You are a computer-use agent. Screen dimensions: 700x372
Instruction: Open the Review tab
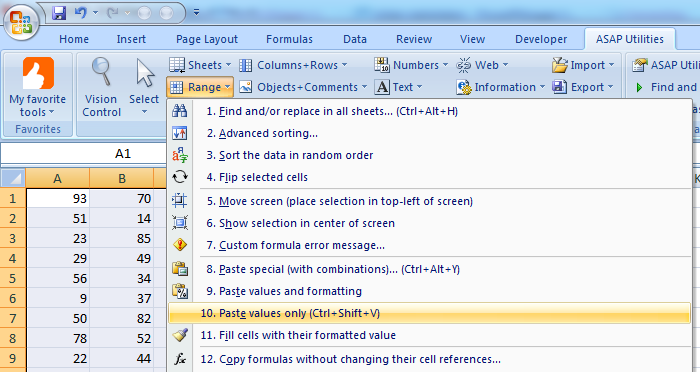[x=414, y=39]
